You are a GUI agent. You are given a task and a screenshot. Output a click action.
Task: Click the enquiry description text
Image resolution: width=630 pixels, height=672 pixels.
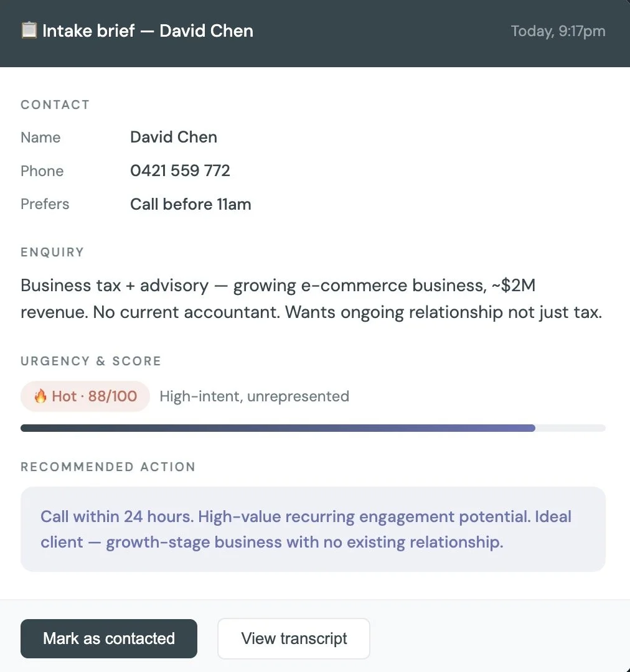312,299
